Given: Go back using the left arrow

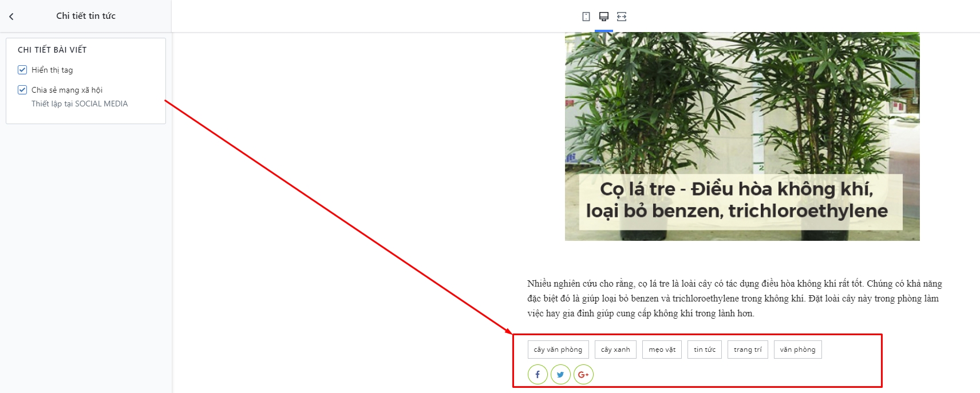Looking at the screenshot, I should [11, 17].
